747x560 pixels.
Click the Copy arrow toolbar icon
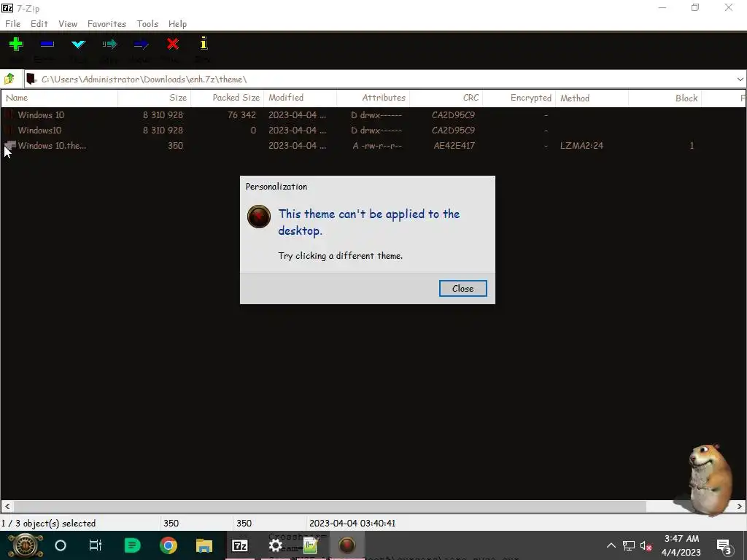click(109, 44)
